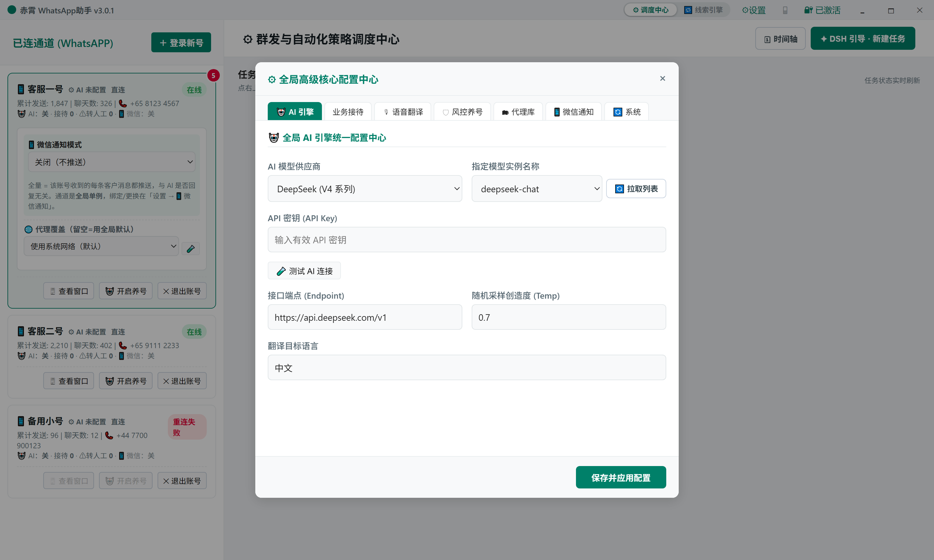Click the phone icon in the title bar
The height and width of the screenshot is (560, 934).
[785, 10]
